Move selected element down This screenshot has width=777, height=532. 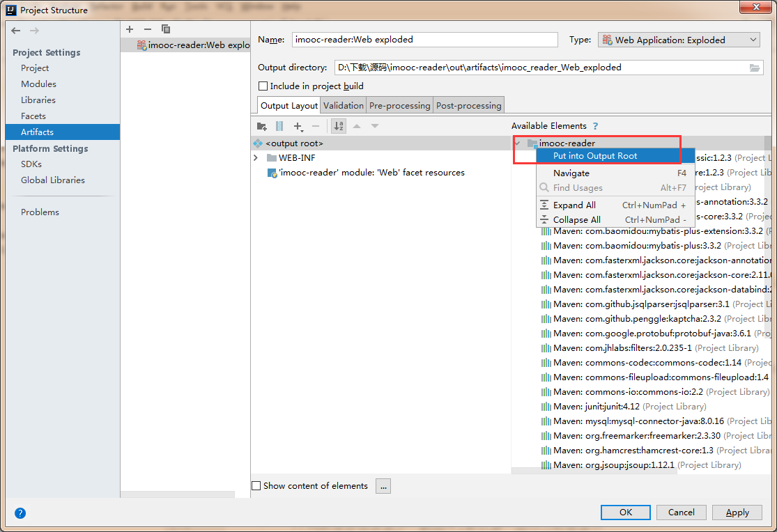coord(375,126)
